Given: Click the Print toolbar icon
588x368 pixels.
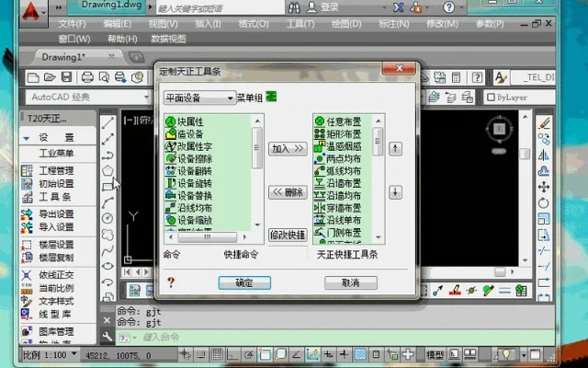Looking at the screenshot, I should pos(87,77).
